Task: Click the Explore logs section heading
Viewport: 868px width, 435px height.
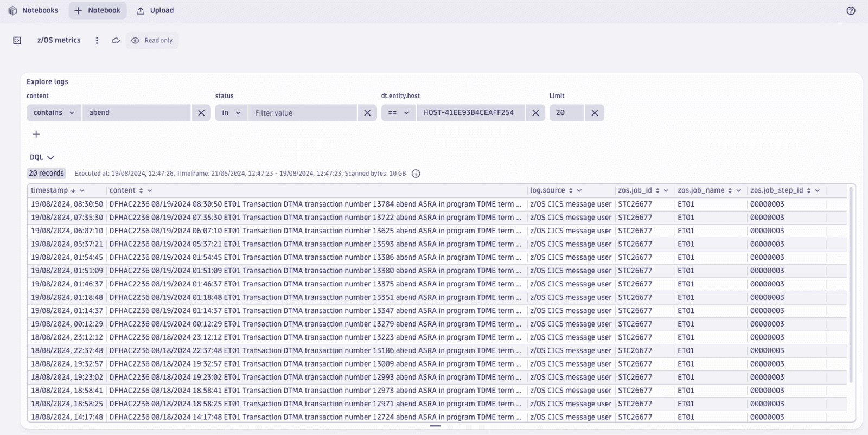Action: point(47,81)
